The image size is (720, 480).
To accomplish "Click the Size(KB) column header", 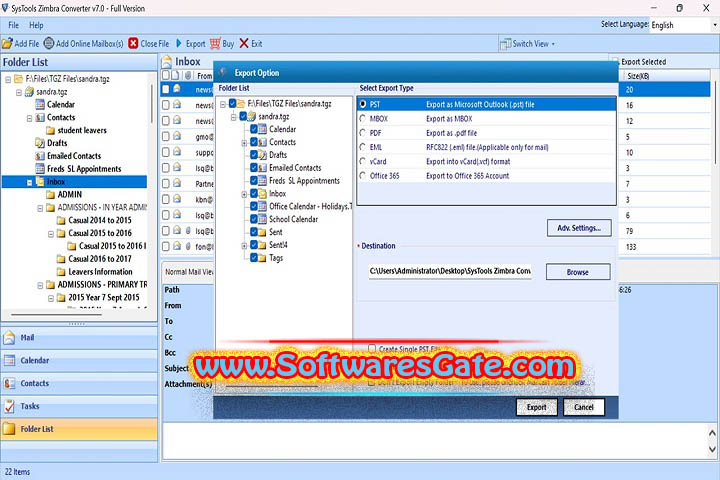I will tap(665, 76).
